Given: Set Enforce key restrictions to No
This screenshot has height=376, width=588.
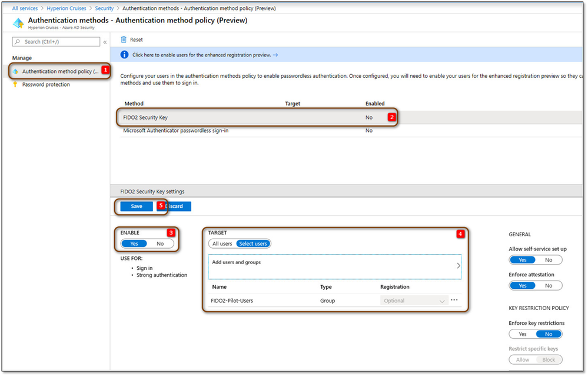Looking at the screenshot, I should 549,334.
